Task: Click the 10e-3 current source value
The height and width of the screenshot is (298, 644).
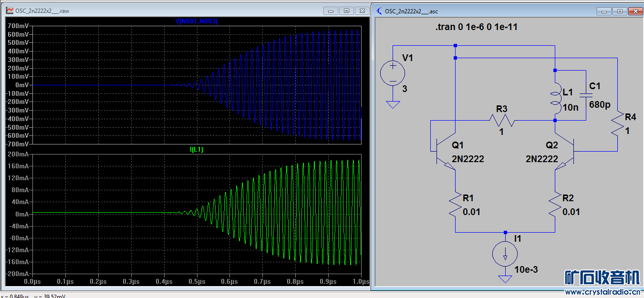Action: 526,269
